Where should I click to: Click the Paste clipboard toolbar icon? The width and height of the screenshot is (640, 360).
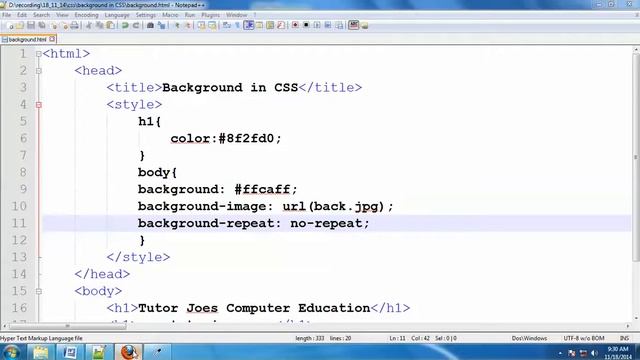click(110, 25)
